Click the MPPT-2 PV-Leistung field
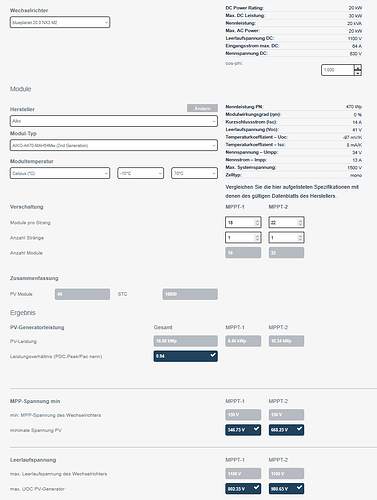Screen dimensions: 377x500 click(286, 341)
